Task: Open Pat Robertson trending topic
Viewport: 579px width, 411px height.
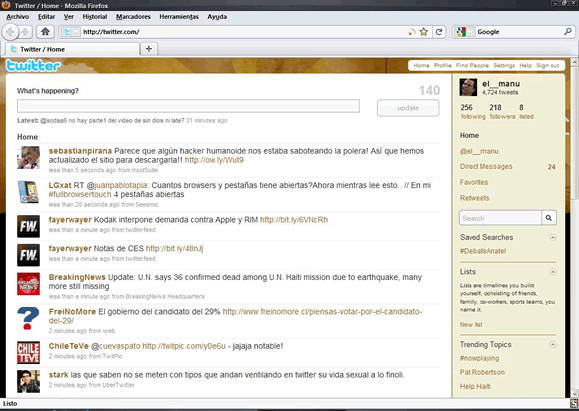Action: click(482, 372)
